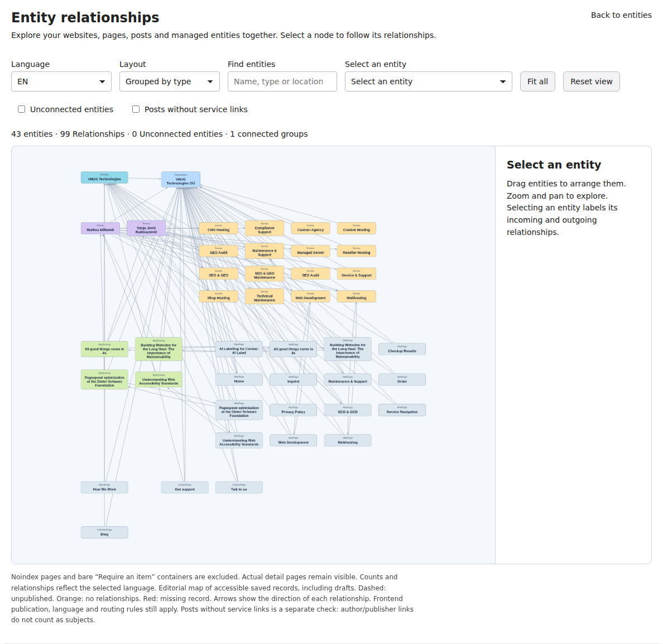Click the Service Navigation page node
The width and height of the screenshot is (663, 644).
click(402, 410)
